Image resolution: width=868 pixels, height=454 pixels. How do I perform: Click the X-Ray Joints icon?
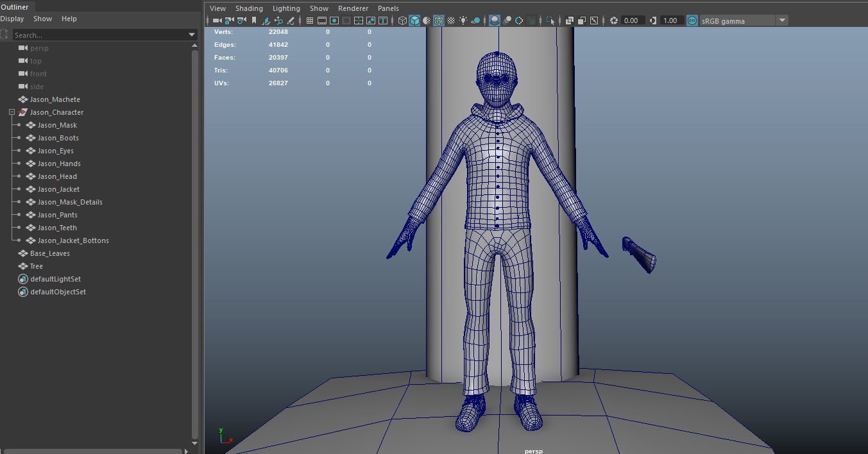click(594, 21)
